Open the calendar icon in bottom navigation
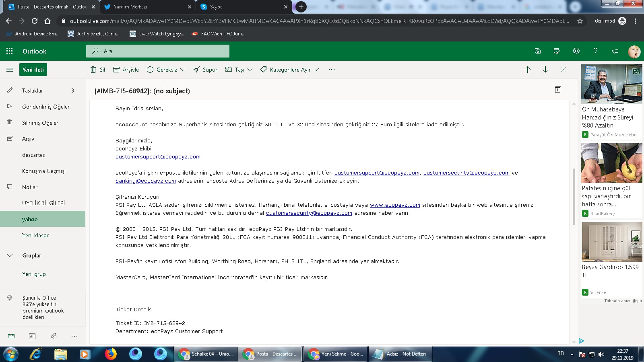The height and width of the screenshot is (362, 644). 32,336
